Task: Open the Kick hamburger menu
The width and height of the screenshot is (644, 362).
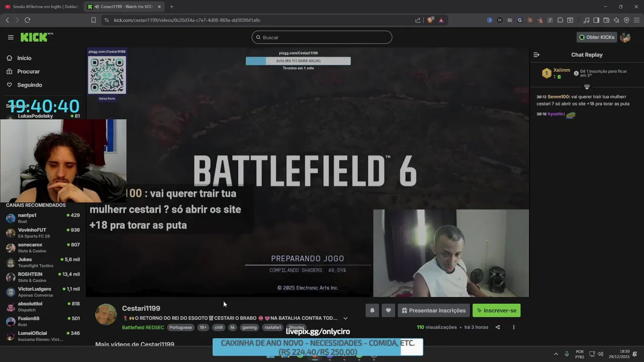Action: [11, 37]
